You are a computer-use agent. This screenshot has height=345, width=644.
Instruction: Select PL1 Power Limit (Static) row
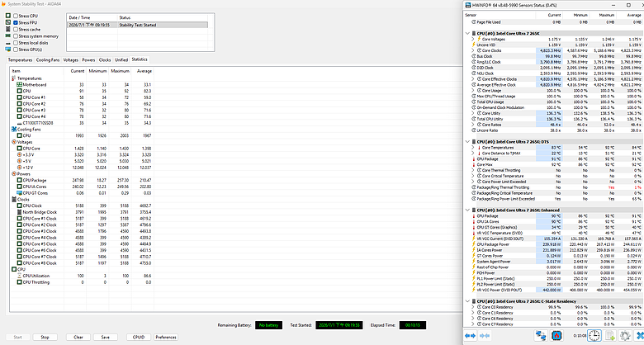tap(553, 278)
